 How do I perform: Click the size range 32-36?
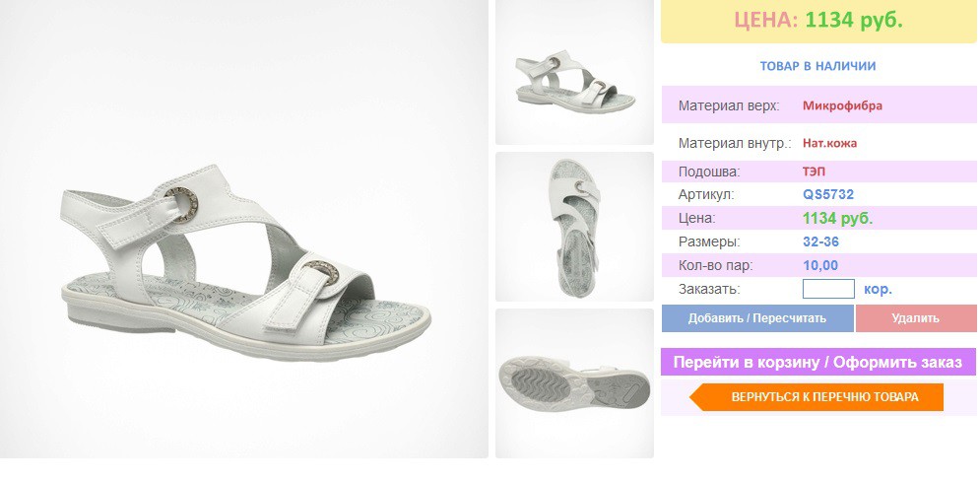point(820,241)
